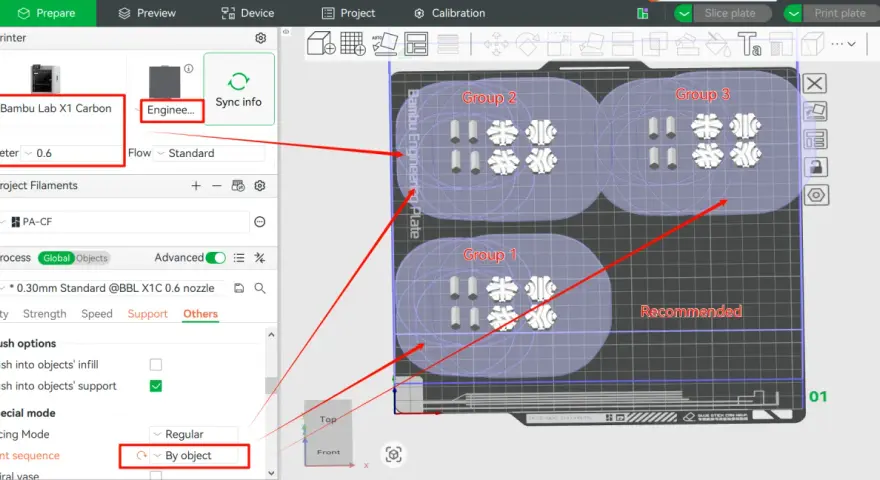Switch to the Prepare tab
880x480 pixels.
coord(47,13)
